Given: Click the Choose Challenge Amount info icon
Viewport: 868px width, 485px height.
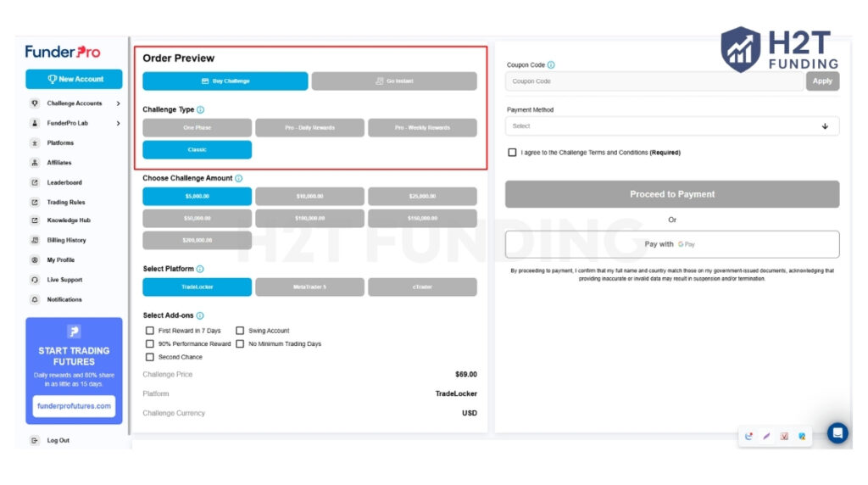Looking at the screenshot, I should 238,178.
